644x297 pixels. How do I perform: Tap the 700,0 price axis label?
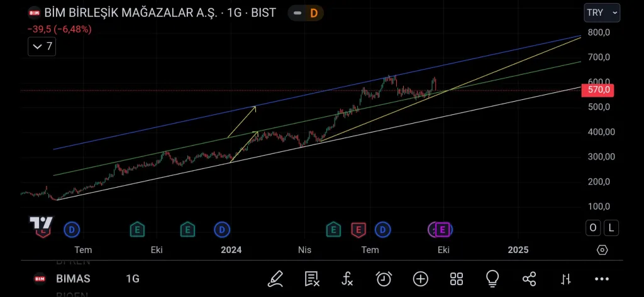(x=599, y=57)
